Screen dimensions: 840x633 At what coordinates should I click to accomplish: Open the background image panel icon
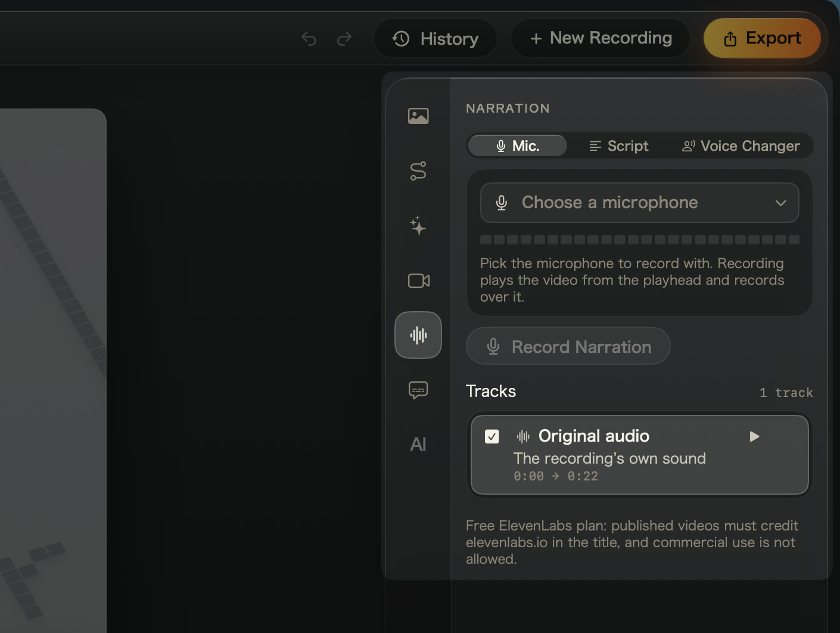click(418, 116)
